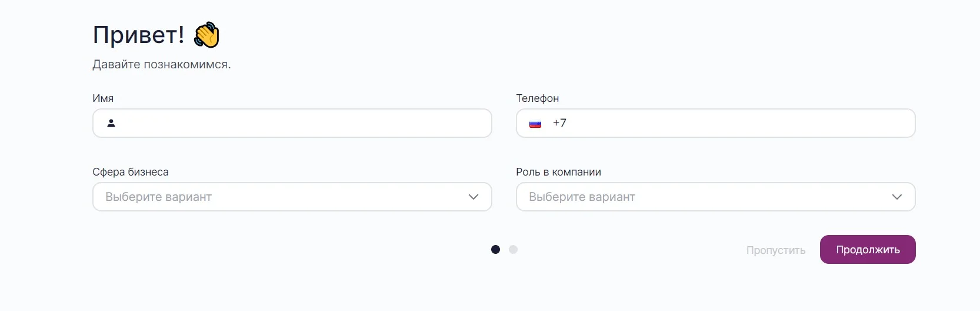Click the Пропустить link
980x311 pixels.
(776, 250)
